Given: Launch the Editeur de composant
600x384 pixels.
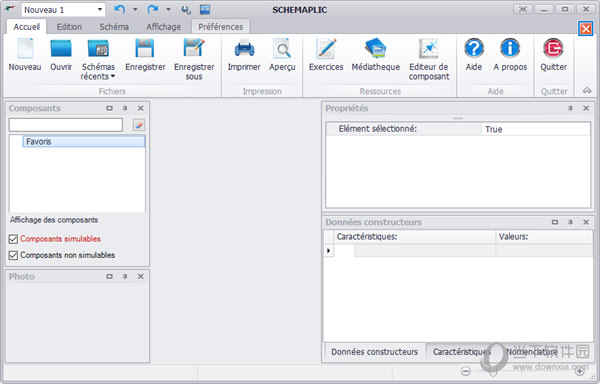Looking at the screenshot, I should pos(429,59).
